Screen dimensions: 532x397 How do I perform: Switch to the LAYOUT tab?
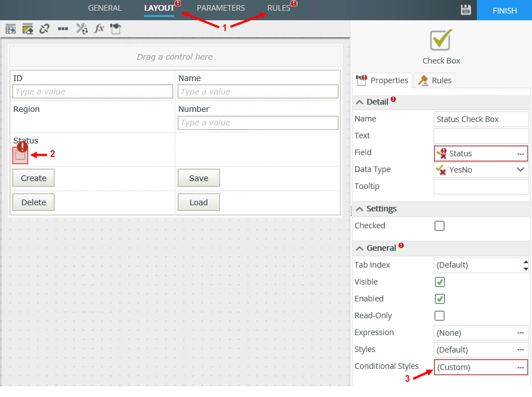pos(159,8)
